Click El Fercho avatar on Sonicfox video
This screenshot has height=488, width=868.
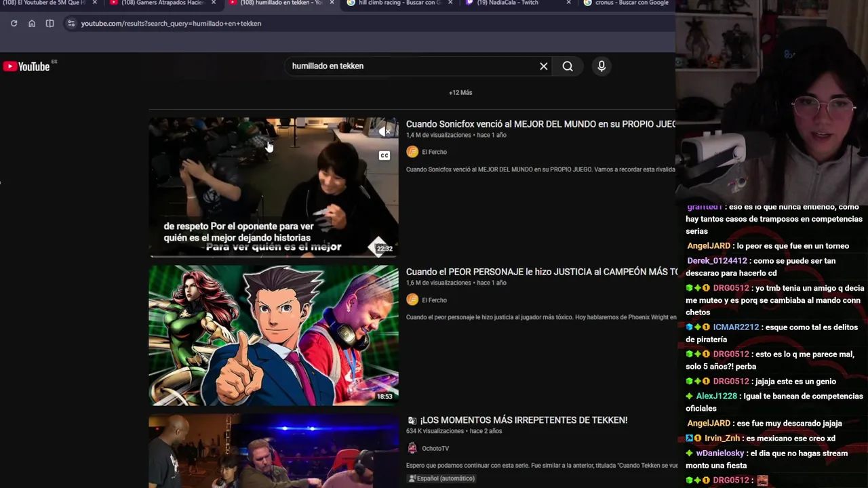pos(412,152)
